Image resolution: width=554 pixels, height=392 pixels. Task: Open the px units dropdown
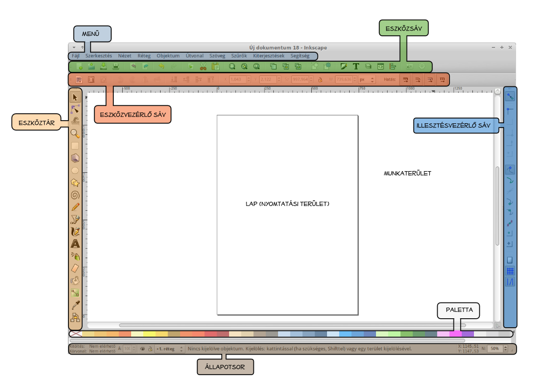click(367, 80)
